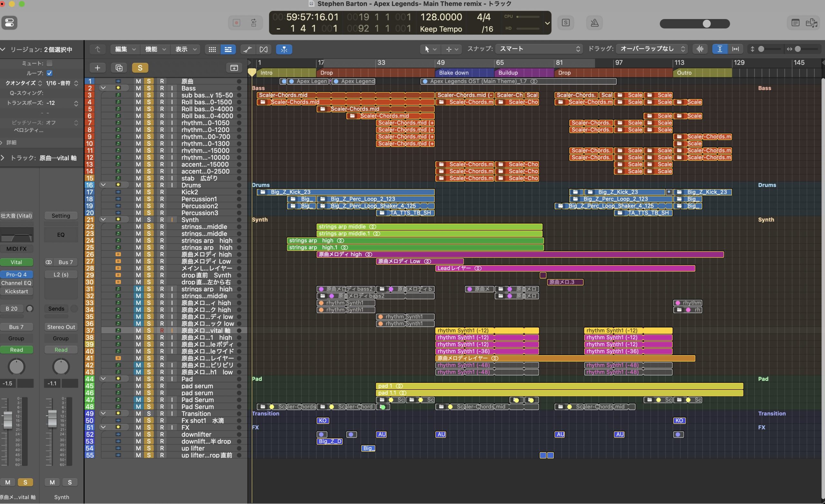Uncheck the Loop checkbox
The image size is (825, 504).
(x=50, y=73)
